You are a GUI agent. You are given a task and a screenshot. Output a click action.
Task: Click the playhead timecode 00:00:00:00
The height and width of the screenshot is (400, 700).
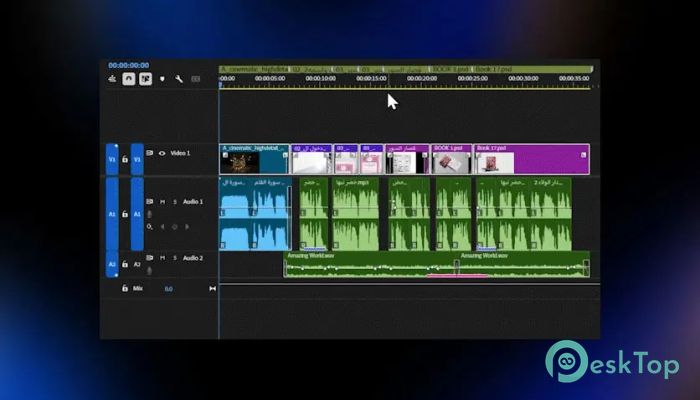(129, 65)
